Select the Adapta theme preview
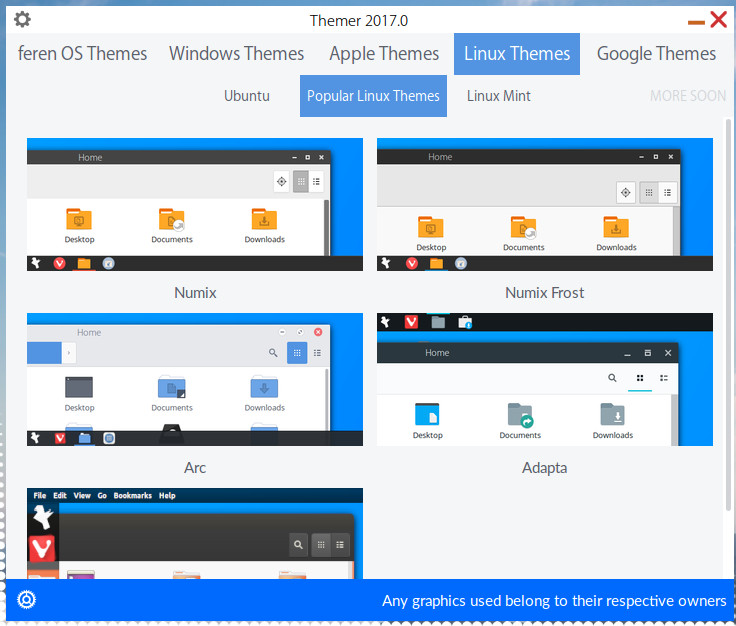Screen dimensions: 736x626 click(545, 379)
